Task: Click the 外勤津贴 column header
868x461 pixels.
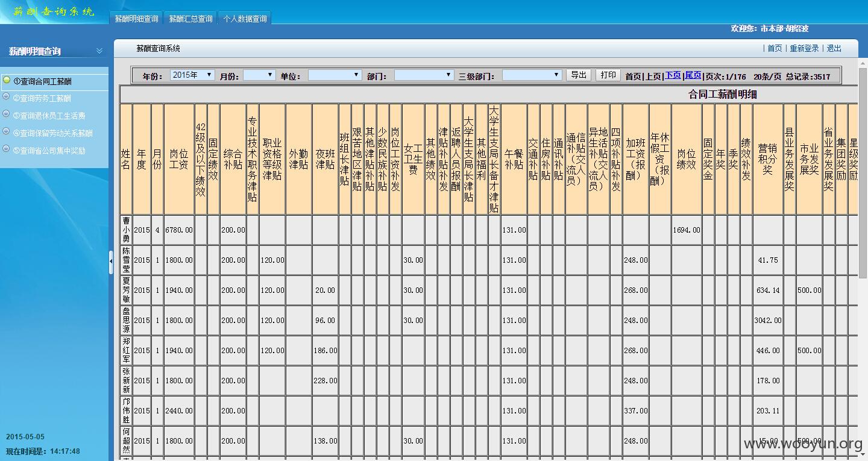Action: (298, 159)
